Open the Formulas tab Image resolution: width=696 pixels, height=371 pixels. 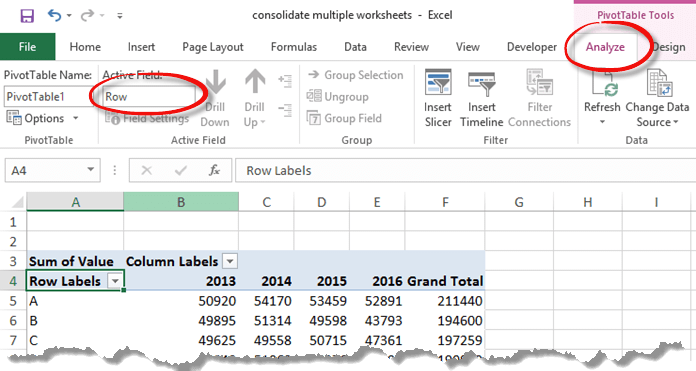[x=293, y=47]
